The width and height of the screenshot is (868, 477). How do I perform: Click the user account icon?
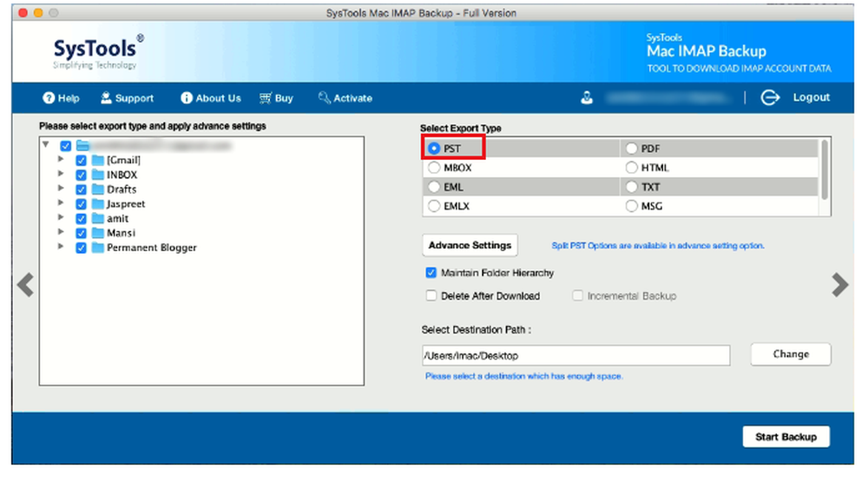(587, 98)
